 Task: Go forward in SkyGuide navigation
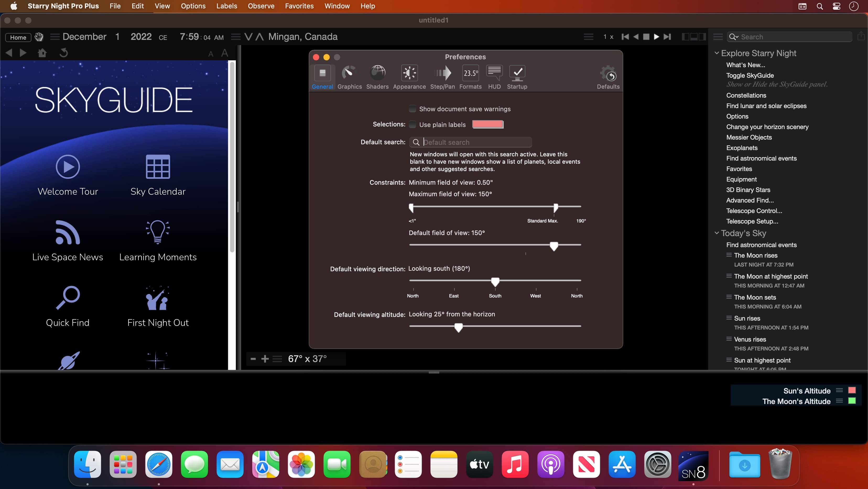23,53
